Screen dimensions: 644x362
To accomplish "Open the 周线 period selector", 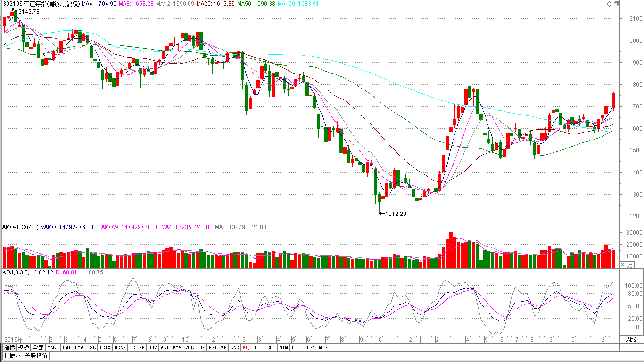I will (631, 339).
